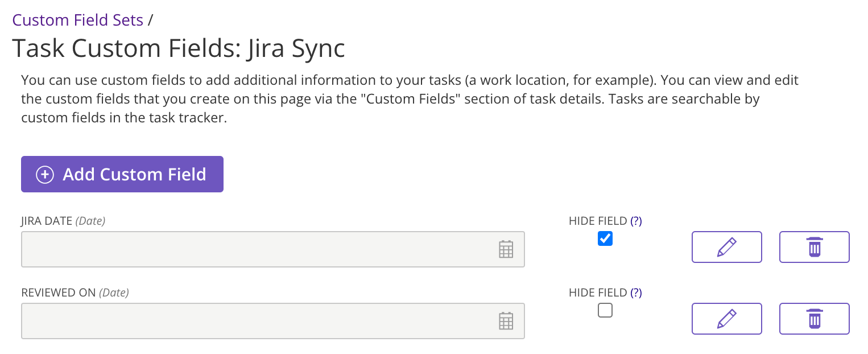Check Hide Field for Reviewed On
Image resolution: width=868 pixels, height=354 pixels.
point(605,310)
